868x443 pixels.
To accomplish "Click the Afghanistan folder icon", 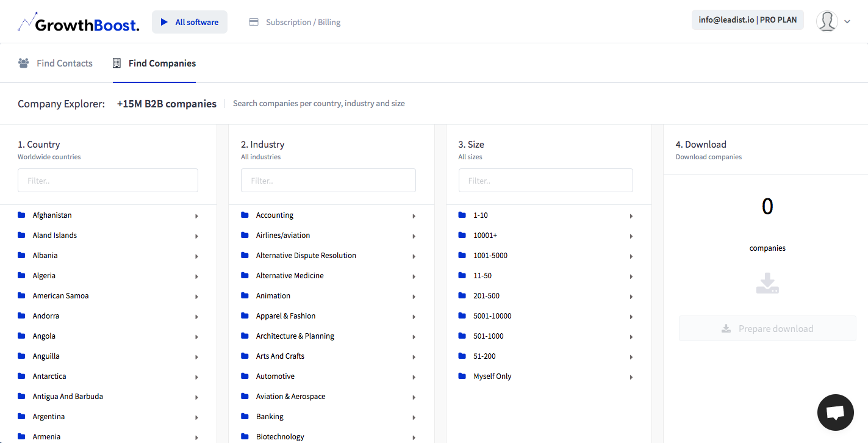I will 20,215.
